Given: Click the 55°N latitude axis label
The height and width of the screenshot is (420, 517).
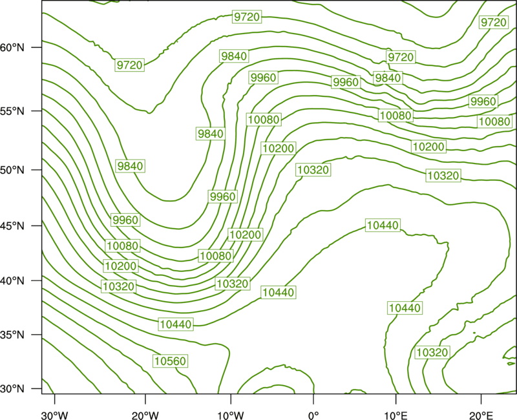Looking at the screenshot, I should point(12,111).
